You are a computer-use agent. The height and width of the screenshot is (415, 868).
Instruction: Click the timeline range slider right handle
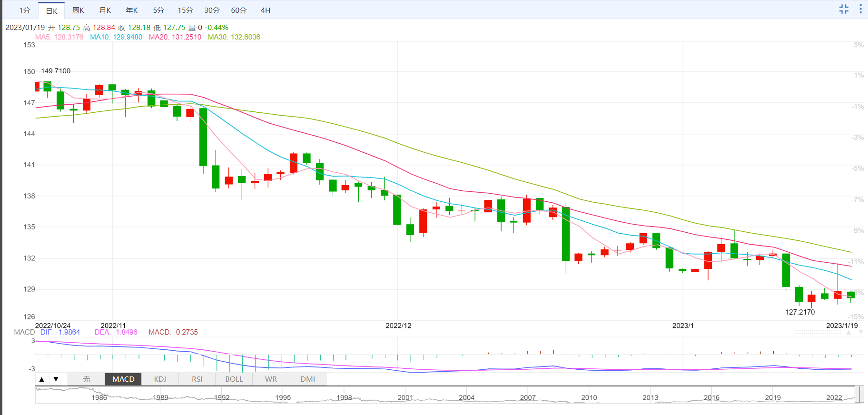tap(862, 395)
